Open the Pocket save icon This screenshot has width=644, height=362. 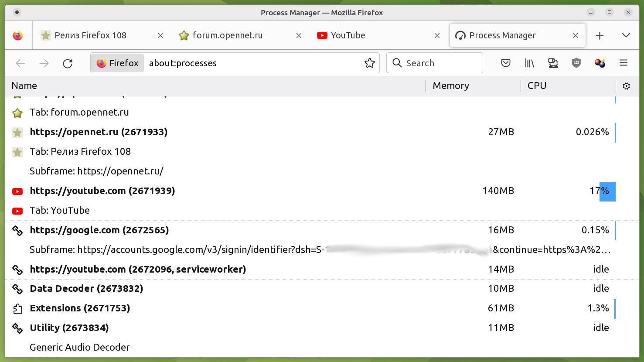click(x=506, y=63)
